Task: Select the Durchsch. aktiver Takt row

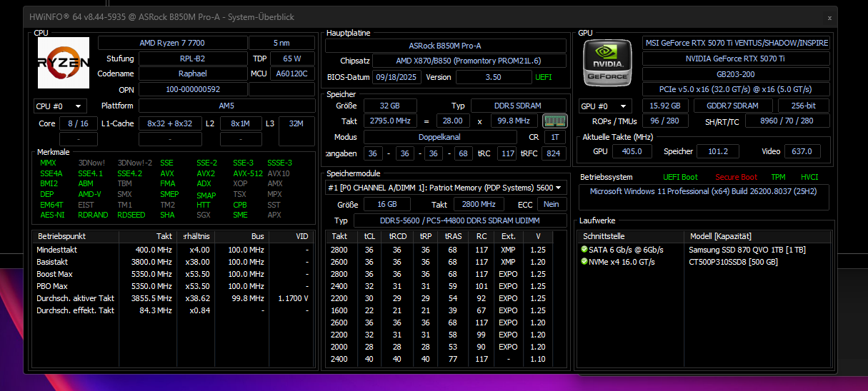Action: click(x=174, y=298)
